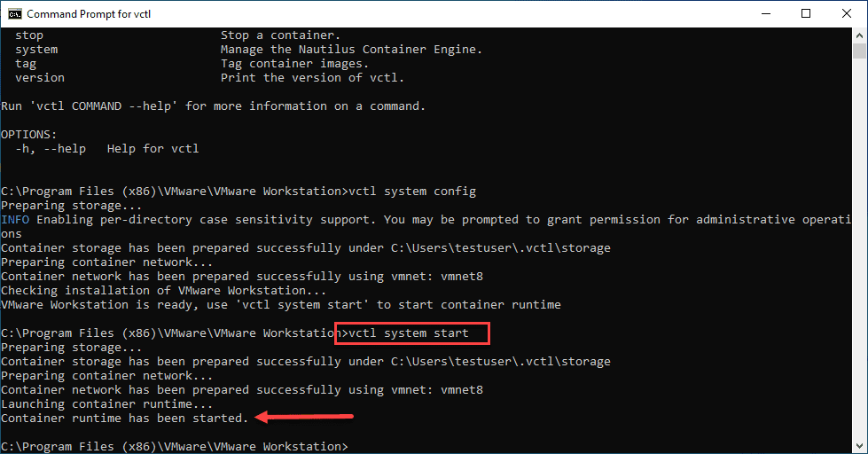Click the highlighted 'vctl system start' command
Screen dimensions: 868x454
click(x=412, y=333)
